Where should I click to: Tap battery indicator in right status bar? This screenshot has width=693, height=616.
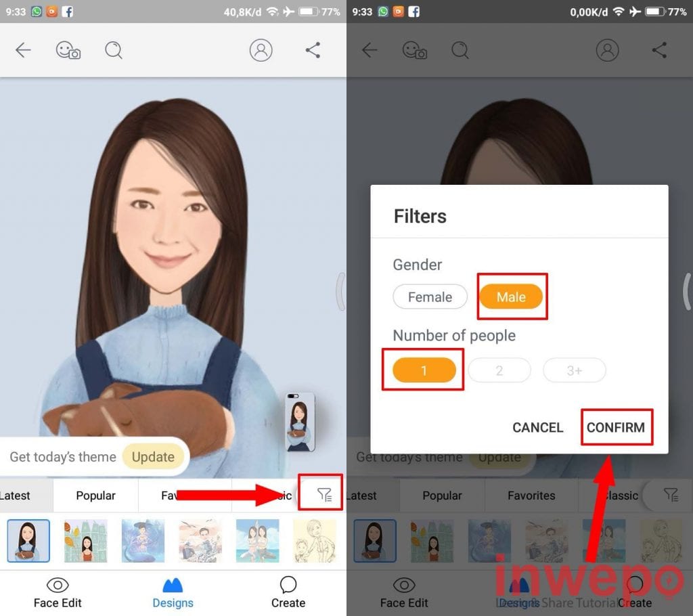point(655,12)
